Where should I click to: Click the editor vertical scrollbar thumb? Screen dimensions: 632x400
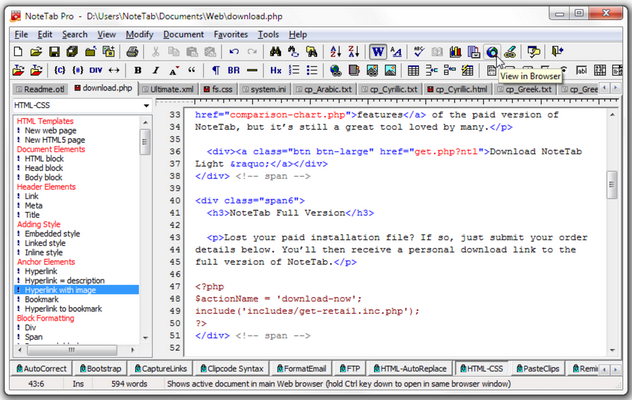coord(612,185)
